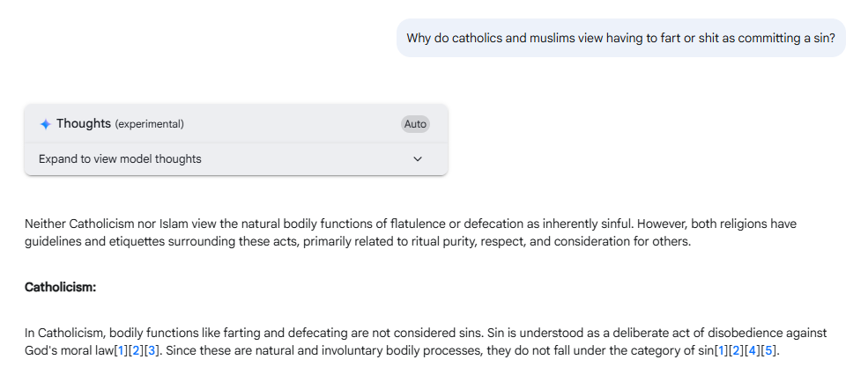
Task: Click the blue sparkle icon beside Thoughts
Action: (x=46, y=124)
